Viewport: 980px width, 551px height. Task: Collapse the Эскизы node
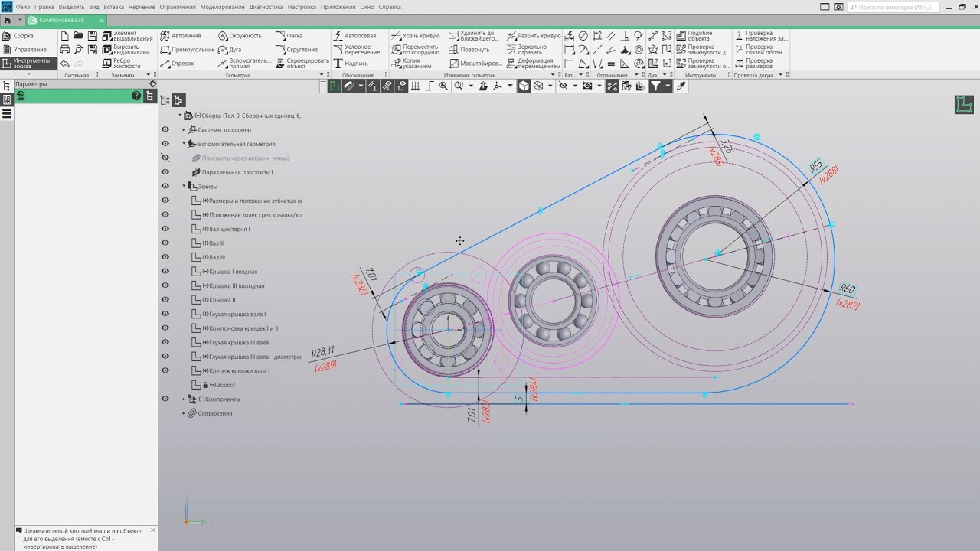(x=184, y=187)
